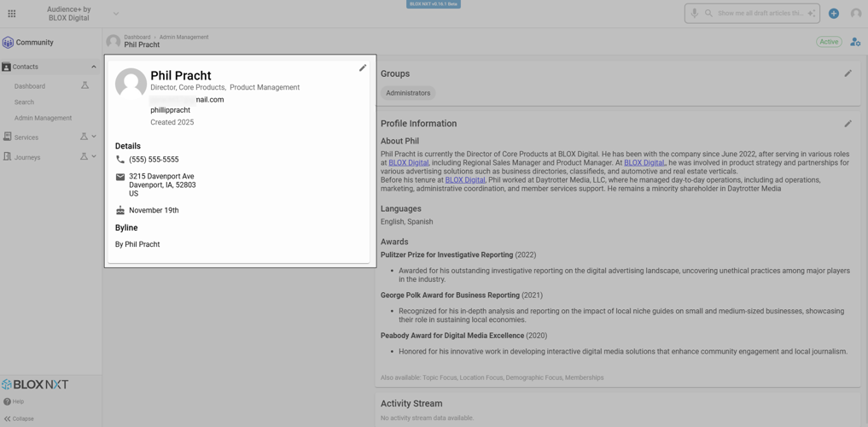Image resolution: width=868 pixels, height=427 pixels.
Task: Click the beta flask icon next to Dashboard
Action: point(84,86)
